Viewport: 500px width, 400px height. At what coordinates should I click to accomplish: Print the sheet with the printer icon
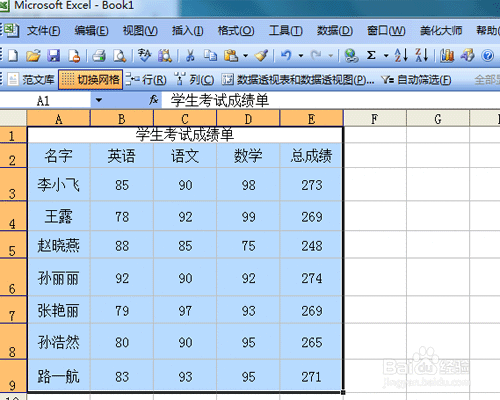99,55
